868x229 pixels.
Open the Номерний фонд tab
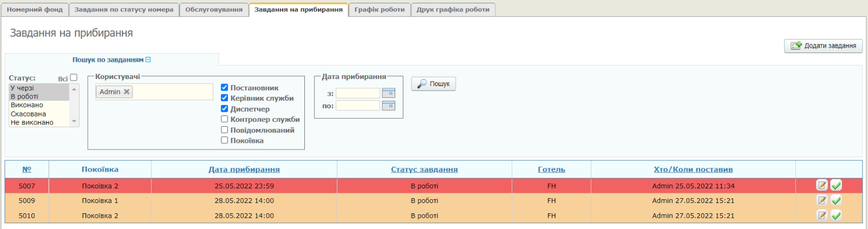click(x=35, y=10)
